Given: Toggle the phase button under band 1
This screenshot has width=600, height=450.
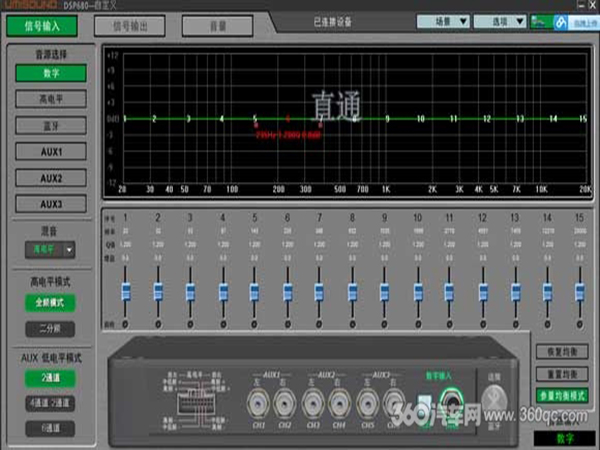Looking at the screenshot, I should pos(126,324).
